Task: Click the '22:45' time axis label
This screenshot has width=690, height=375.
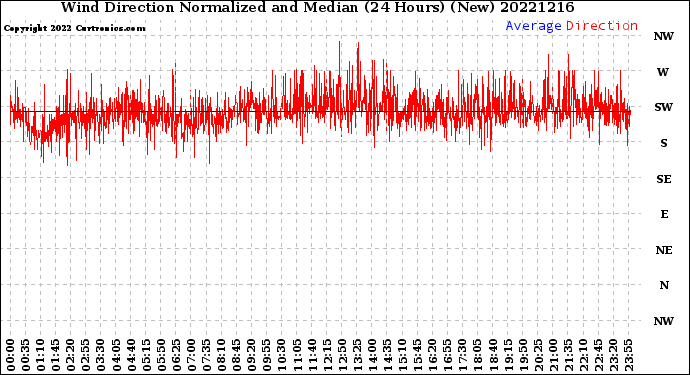Action: 598,355
